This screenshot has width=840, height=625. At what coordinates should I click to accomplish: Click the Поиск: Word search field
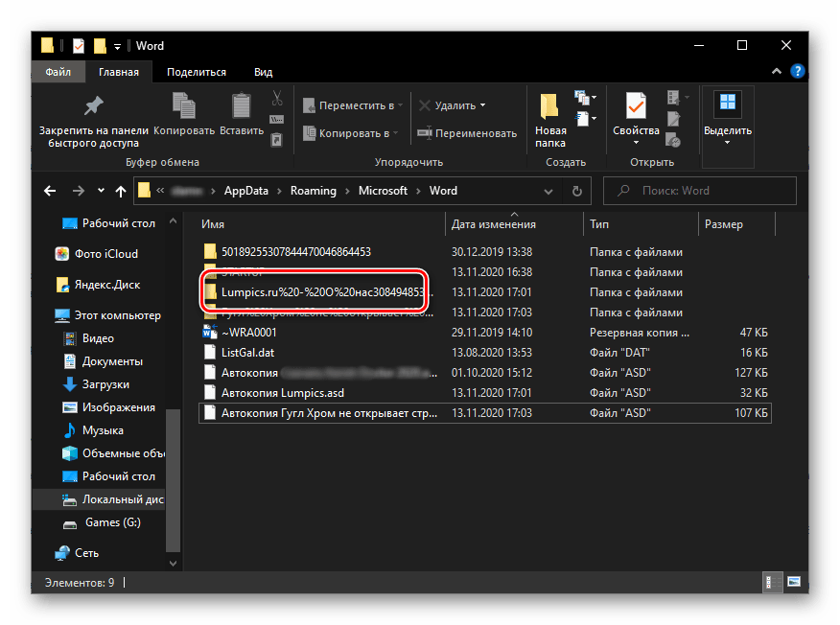[700, 191]
